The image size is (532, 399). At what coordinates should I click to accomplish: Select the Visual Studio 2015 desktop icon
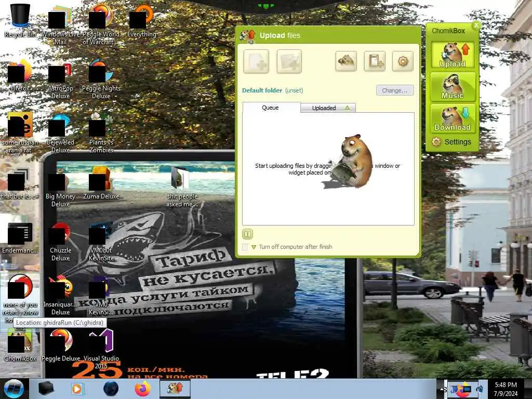click(101, 349)
